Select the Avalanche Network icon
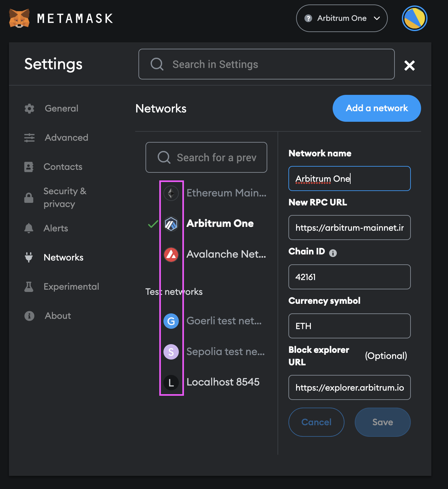 [171, 255]
